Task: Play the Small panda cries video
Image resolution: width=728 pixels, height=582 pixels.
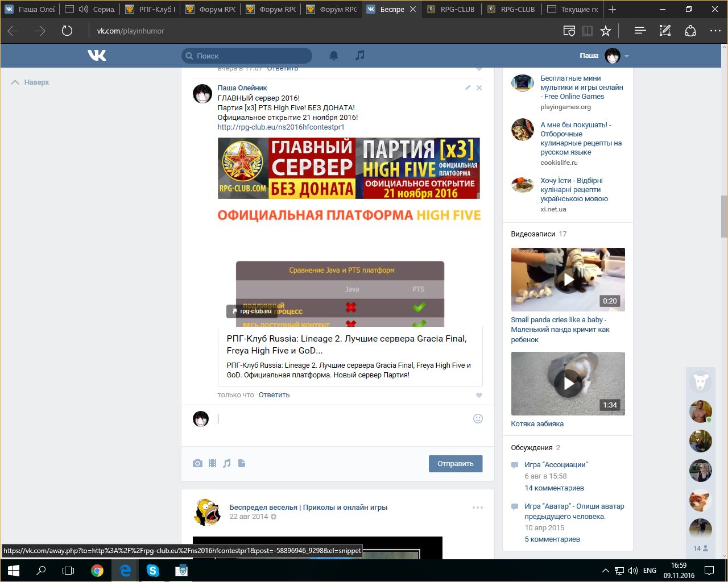Action: 568,280
